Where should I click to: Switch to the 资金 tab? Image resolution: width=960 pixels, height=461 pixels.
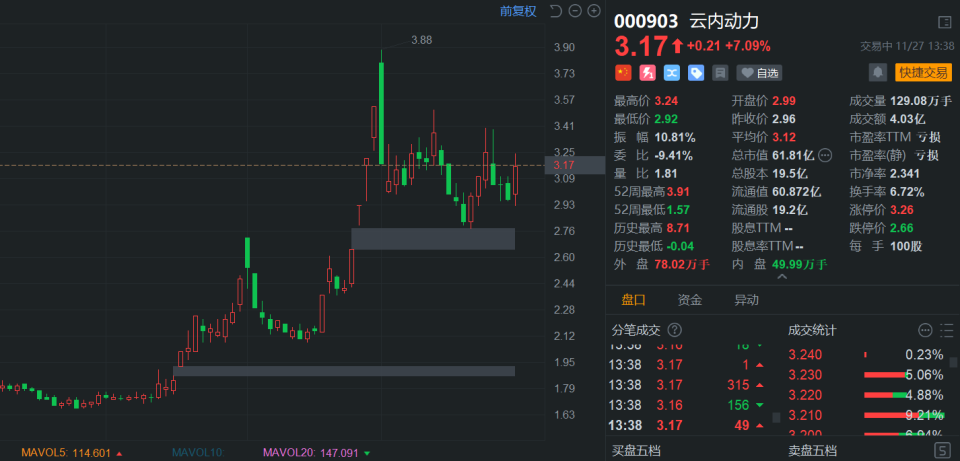(689, 300)
